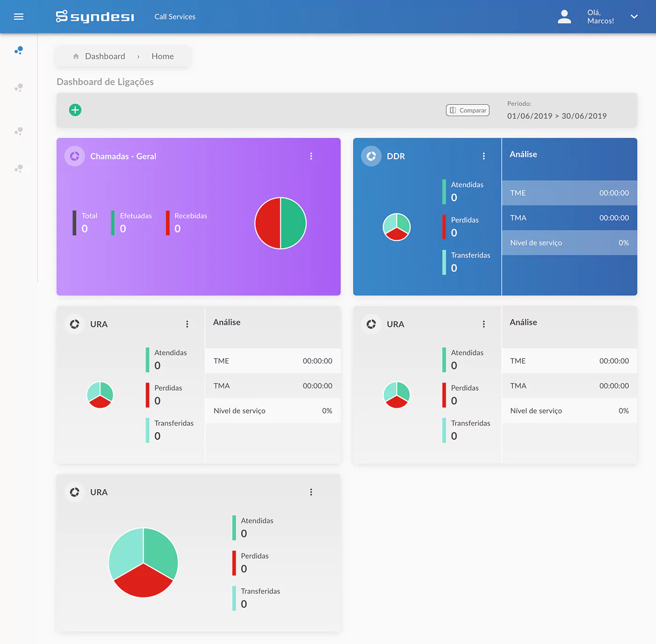This screenshot has height=644, width=656.
Task: Open options menu of the bottom URA card
Action: coord(311,492)
